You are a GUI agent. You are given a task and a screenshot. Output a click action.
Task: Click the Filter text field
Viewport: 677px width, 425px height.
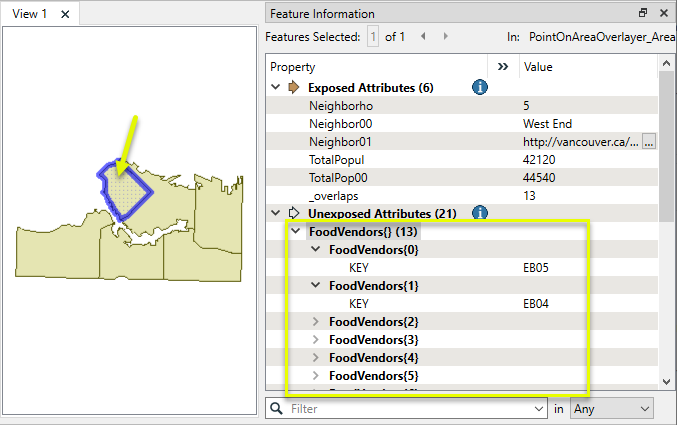410,409
